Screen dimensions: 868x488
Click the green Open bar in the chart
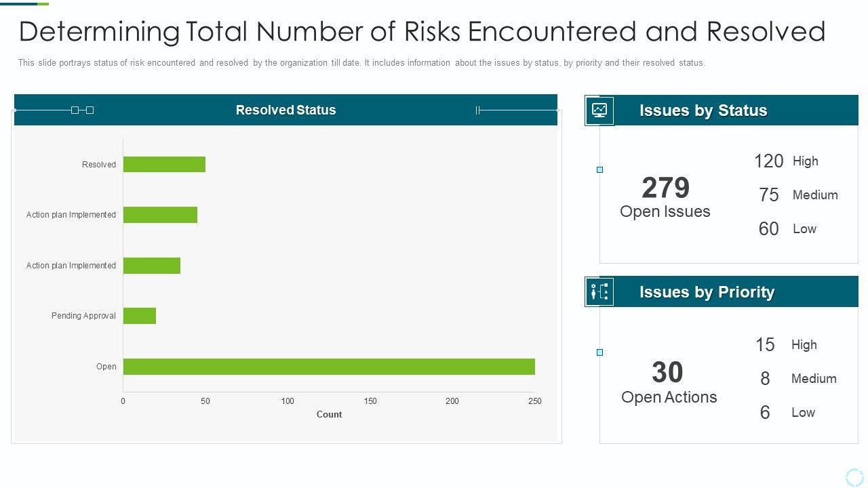(329, 367)
